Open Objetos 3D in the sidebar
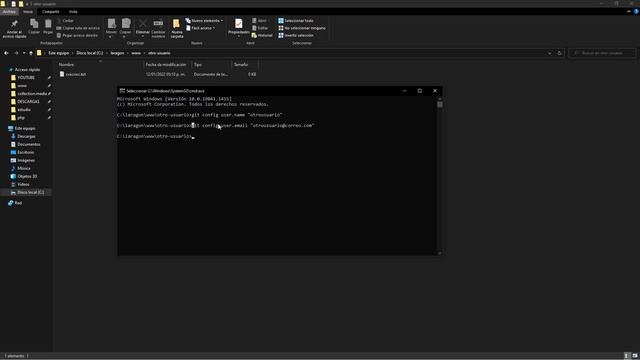The height and width of the screenshot is (360, 640). (27, 176)
